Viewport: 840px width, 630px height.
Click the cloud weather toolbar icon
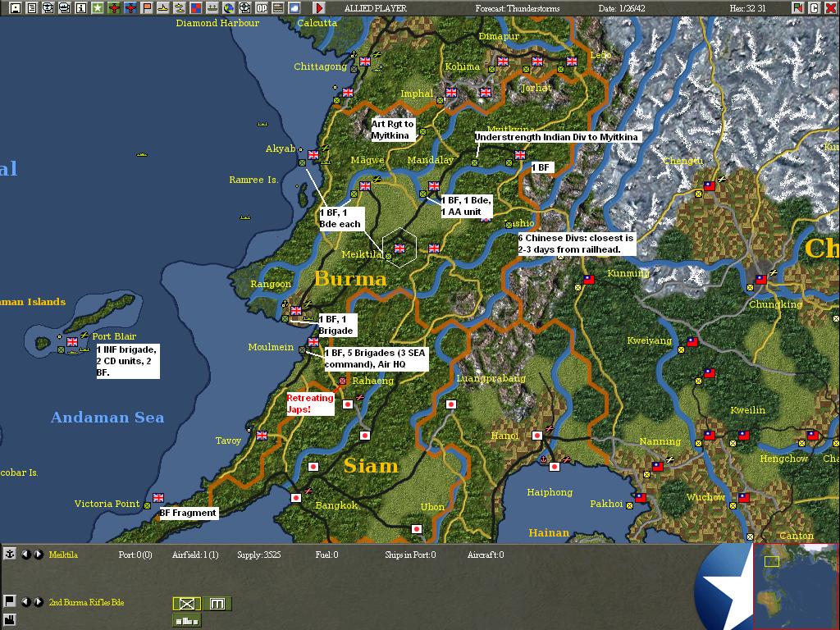[x=294, y=7]
